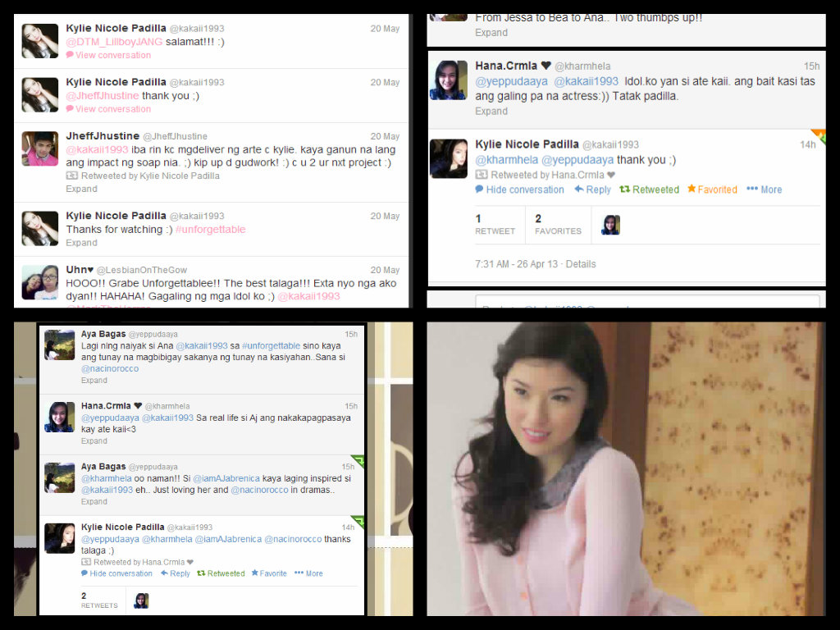Toggle Retweeted on the 'thanks talaga' tweet
Viewport: 840px width, 630px height.
221,573
